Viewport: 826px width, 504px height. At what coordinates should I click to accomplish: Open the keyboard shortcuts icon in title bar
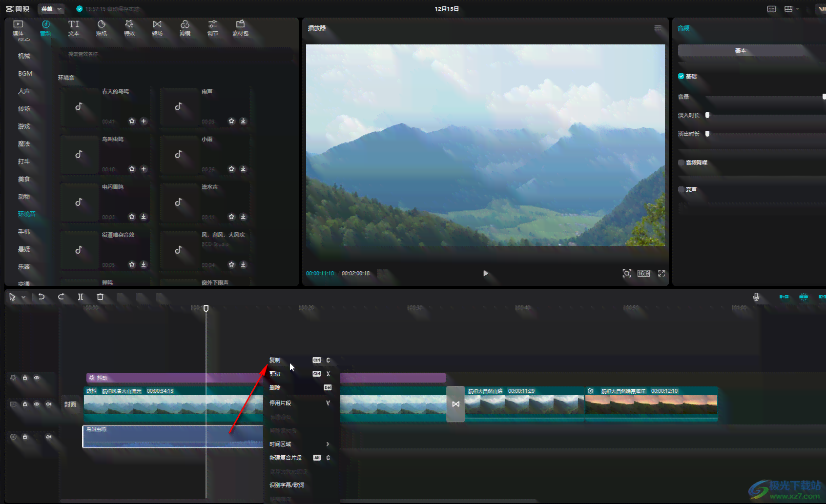pos(772,9)
